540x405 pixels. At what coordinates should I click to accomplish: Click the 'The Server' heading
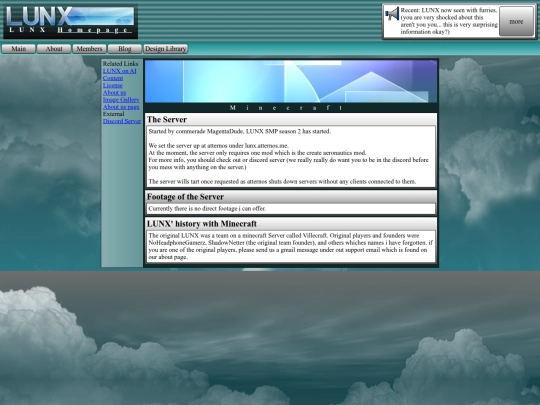[x=167, y=120]
